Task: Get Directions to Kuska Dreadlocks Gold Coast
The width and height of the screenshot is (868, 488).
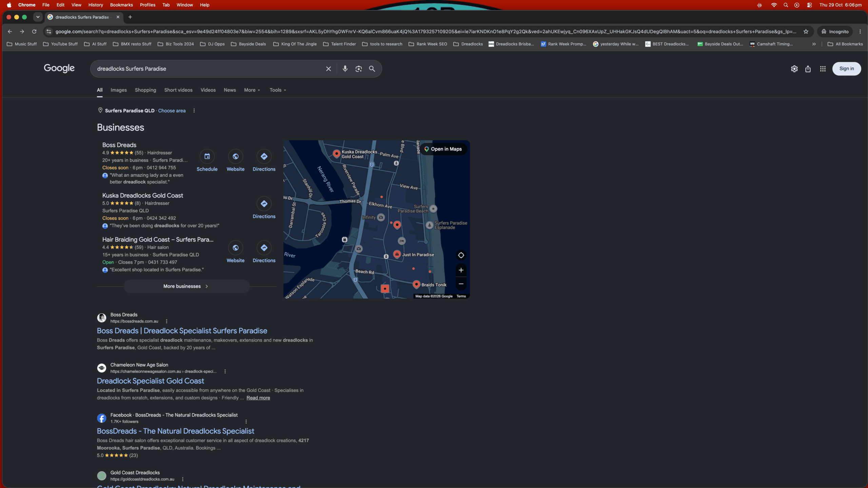Action: (264, 204)
